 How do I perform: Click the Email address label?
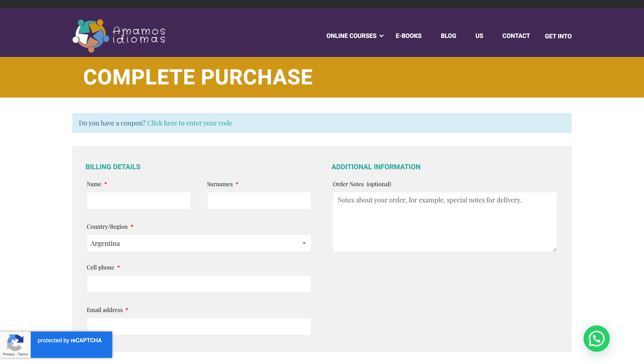click(104, 310)
